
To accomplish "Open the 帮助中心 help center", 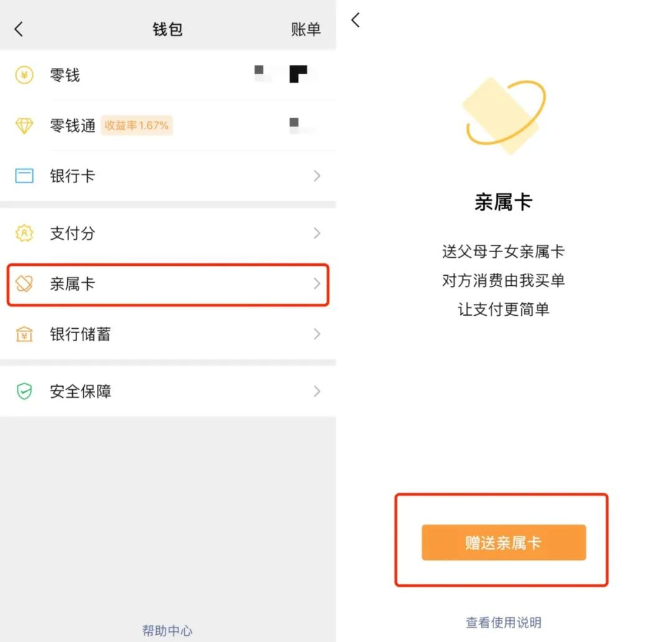I will tap(167, 630).
